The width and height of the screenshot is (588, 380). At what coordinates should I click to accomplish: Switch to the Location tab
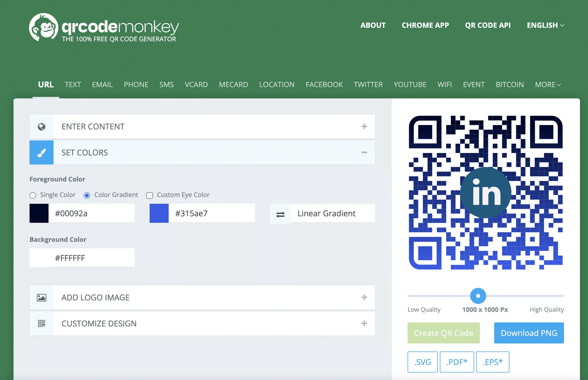click(277, 85)
